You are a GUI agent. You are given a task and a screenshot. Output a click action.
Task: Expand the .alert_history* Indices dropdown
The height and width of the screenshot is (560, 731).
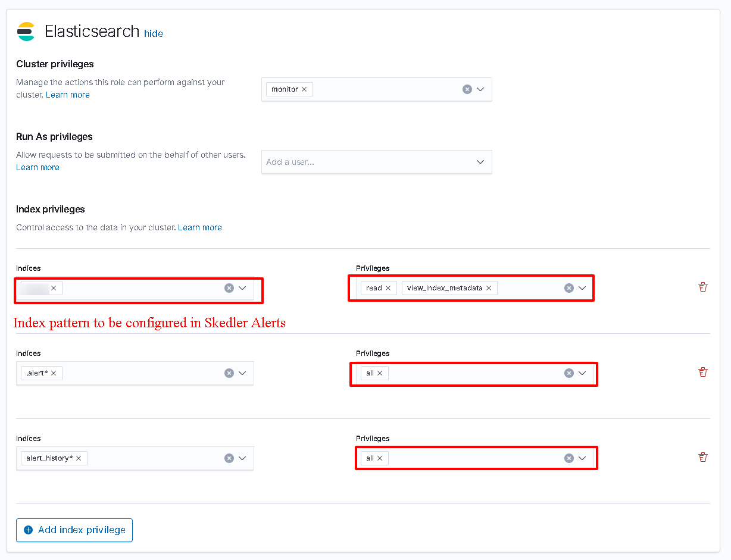242,458
